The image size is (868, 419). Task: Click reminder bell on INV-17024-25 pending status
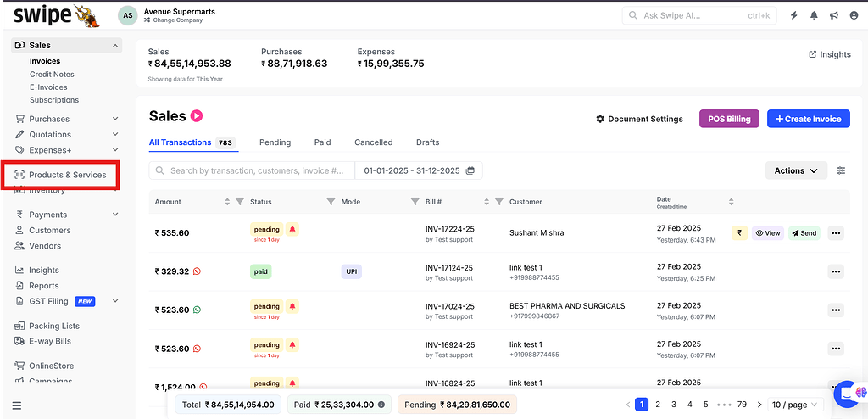pyautogui.click(x=292, y=306)
